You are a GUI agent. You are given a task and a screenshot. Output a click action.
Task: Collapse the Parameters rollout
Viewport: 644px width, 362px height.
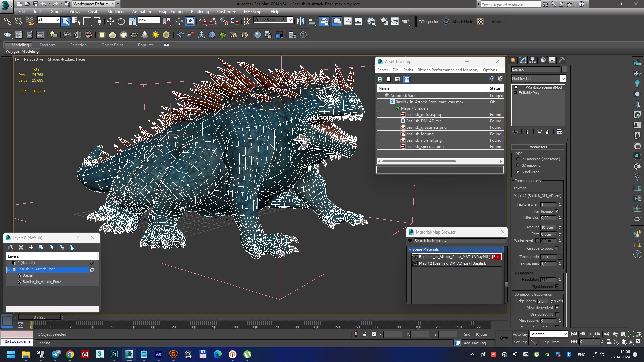coord(538,147)
